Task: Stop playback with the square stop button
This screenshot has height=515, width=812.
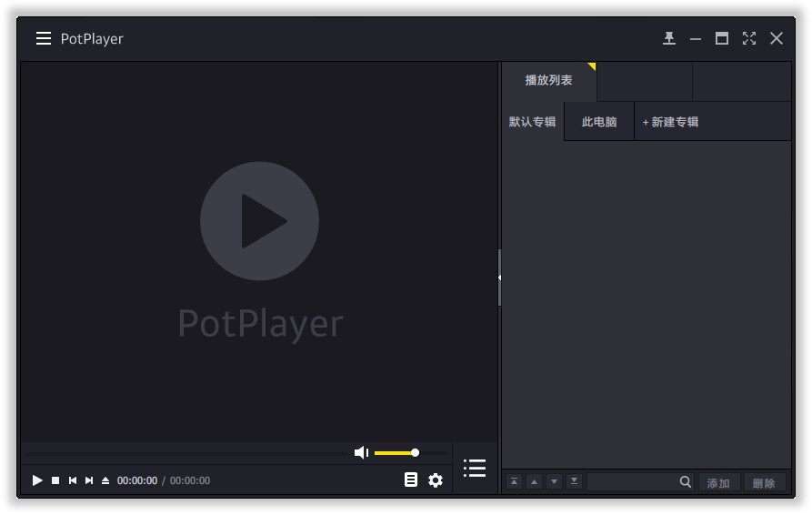Action: click(x=55, y=480)
